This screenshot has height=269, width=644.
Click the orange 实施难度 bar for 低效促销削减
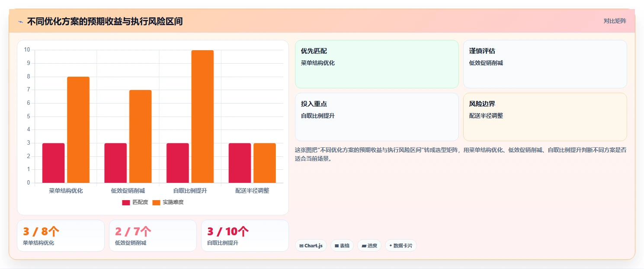pos(141,136)
